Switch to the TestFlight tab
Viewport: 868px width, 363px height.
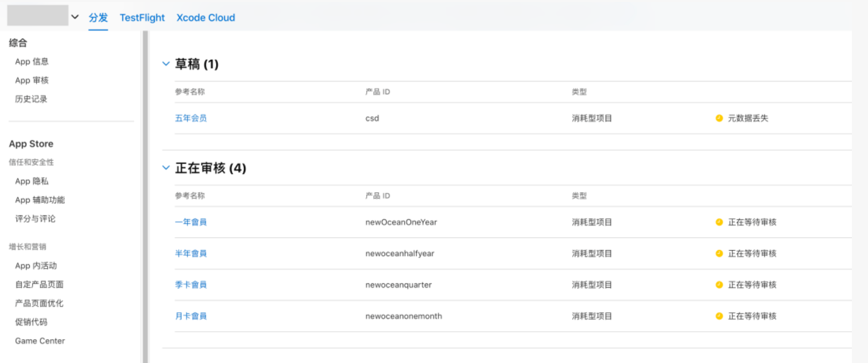pos(142,18)
